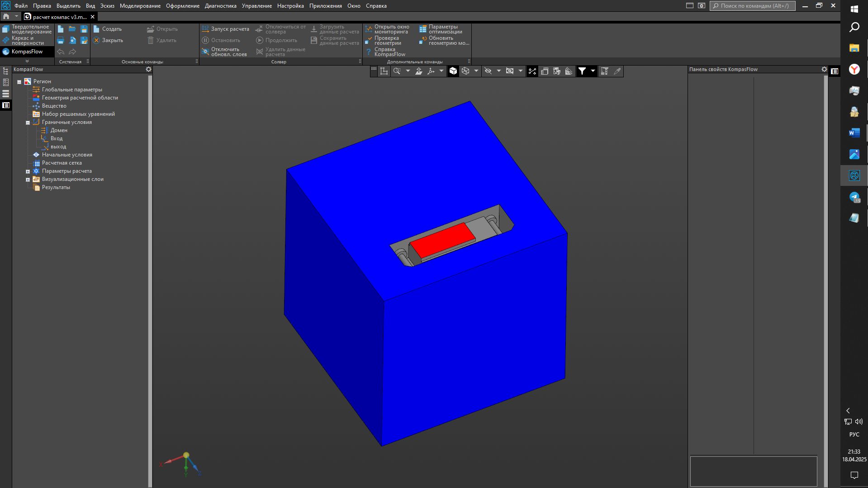
Task: Switch to KompasFlow toolbar set
Action: [27, 52]
